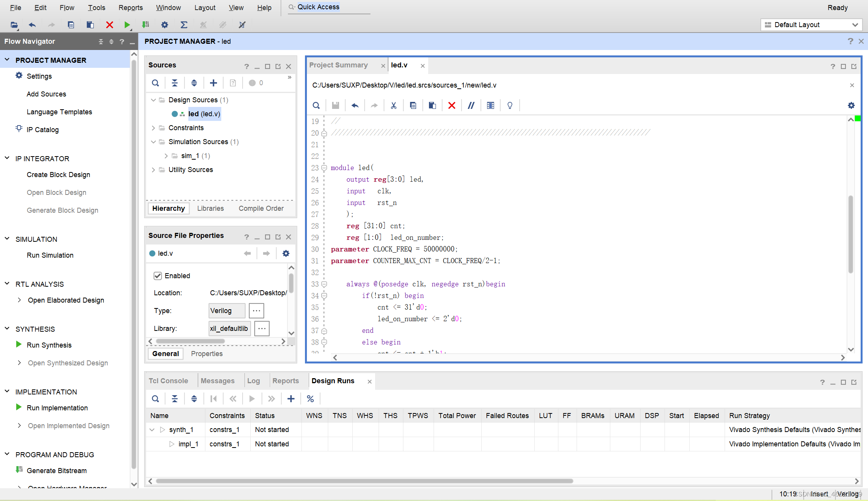Image resolution: width=868 pixels, height=501 pixels.
Task: Click the Generate Bitstream toolbar icon
Action: tap(145, 25)
